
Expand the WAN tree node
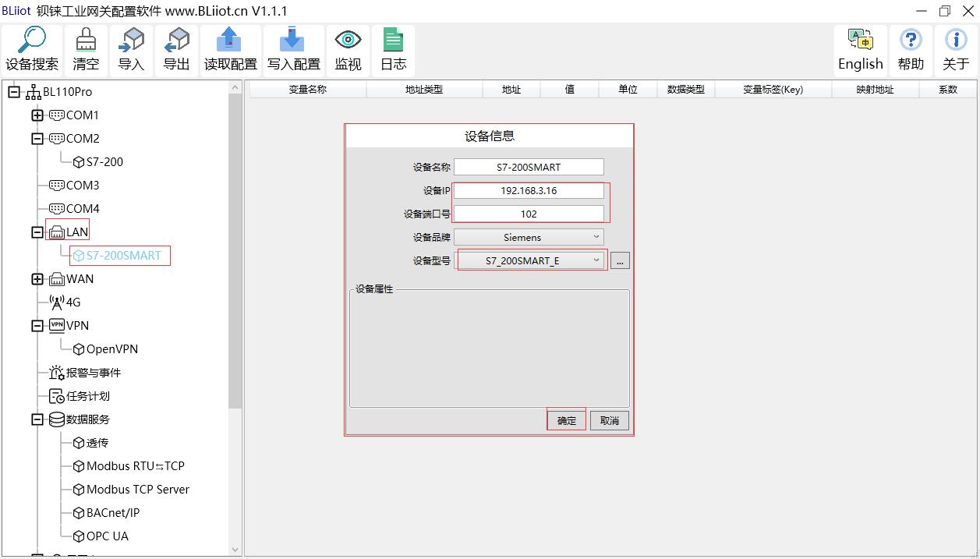click(x=37, y=279)
